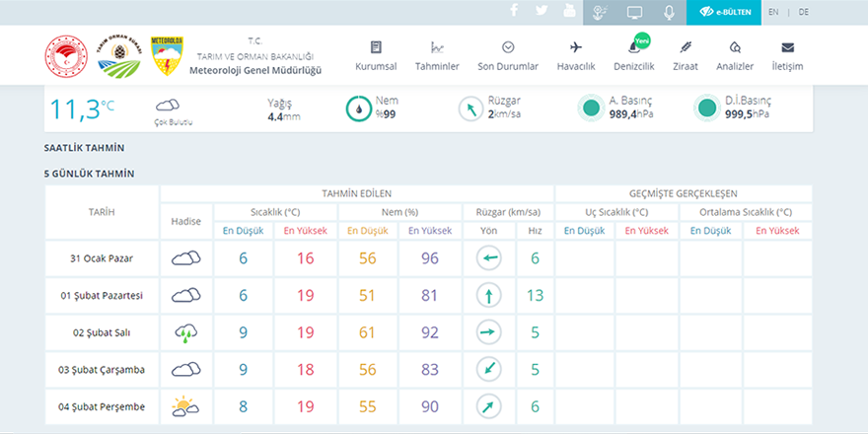
Task: Switch language to EN
Action: pyautogui.click(x=773, y=12)
